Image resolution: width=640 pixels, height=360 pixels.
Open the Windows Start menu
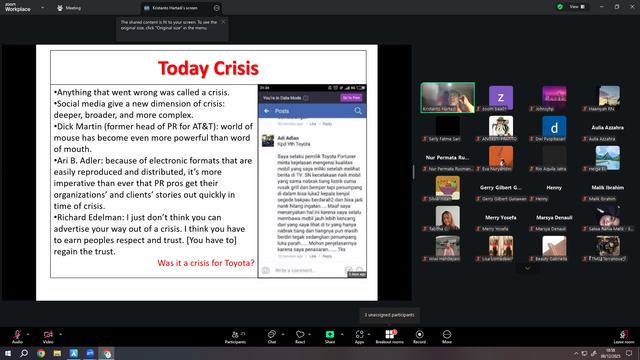[x=8, y=353]
